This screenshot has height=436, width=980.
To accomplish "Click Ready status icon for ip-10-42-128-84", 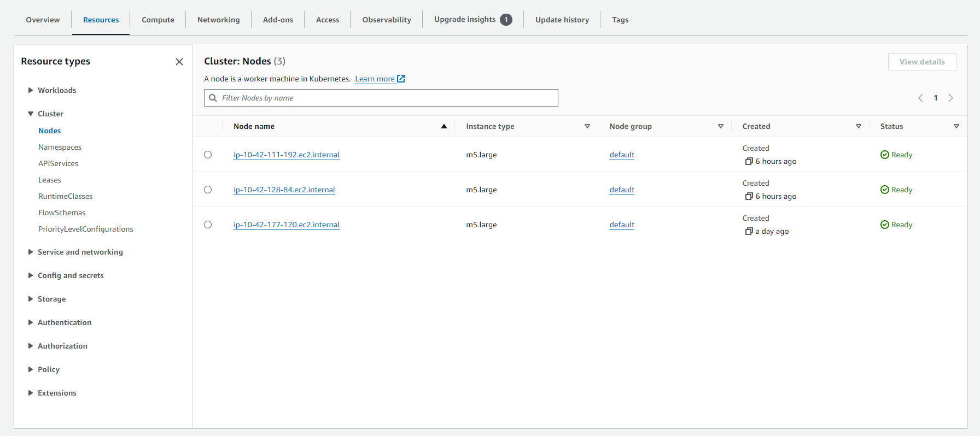I will coord(885,190).
